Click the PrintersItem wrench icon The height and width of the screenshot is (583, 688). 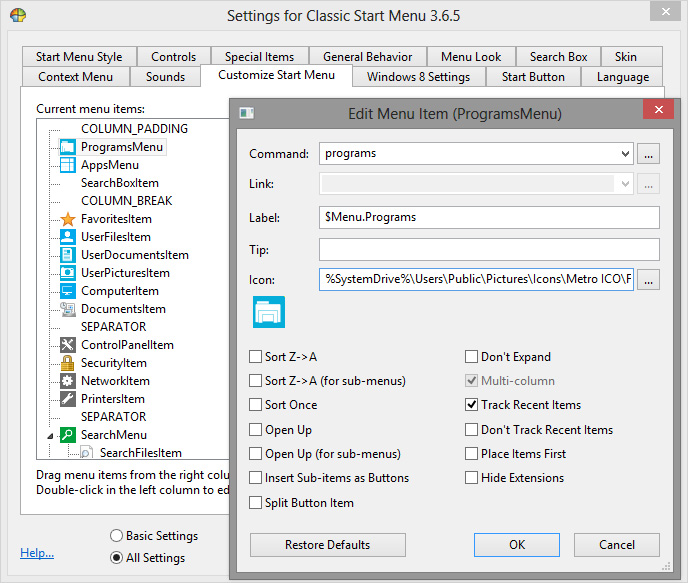pyautogui.click(x=68, y=399)
